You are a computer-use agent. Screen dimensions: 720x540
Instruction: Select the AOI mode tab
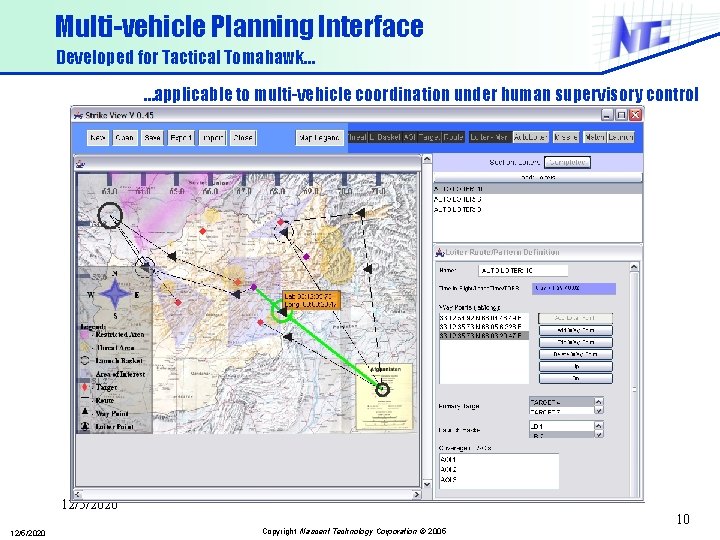click(410, 137)
